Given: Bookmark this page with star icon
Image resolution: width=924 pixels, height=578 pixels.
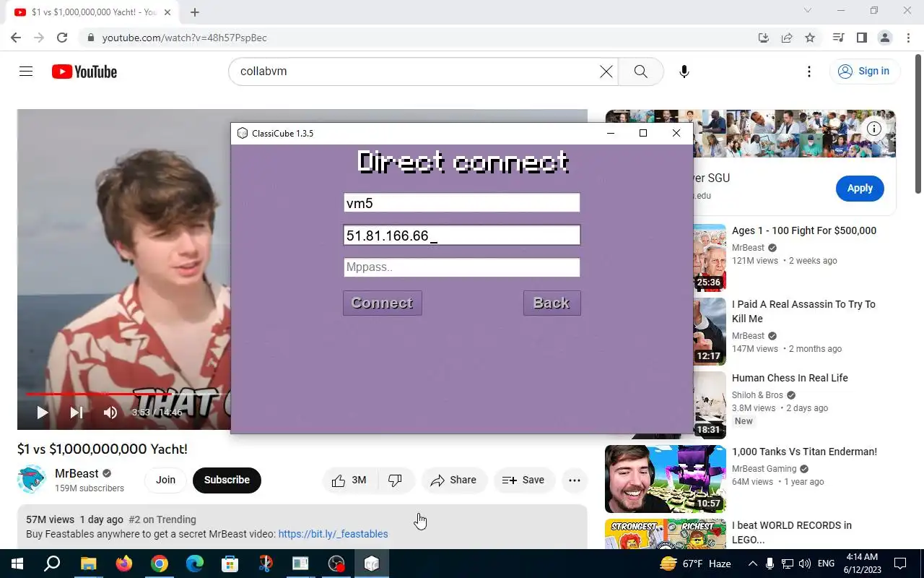Looking at the screenshot, I should pyautogui.click(x=810, y=38).
